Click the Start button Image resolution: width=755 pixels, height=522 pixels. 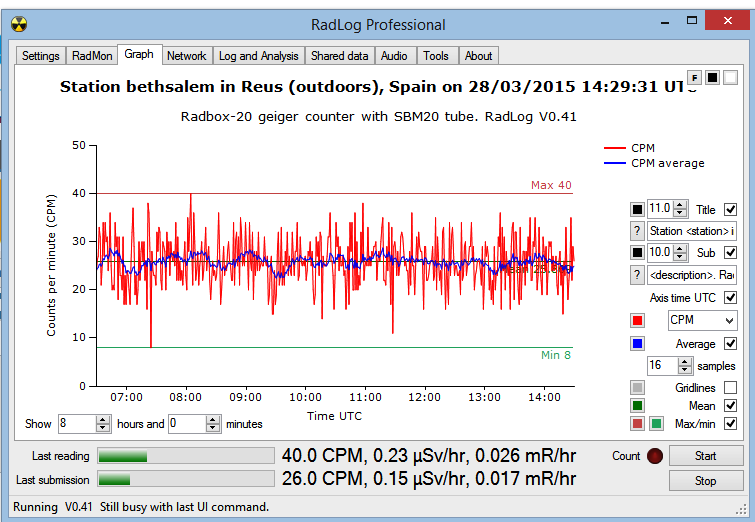tap(705, 456)
